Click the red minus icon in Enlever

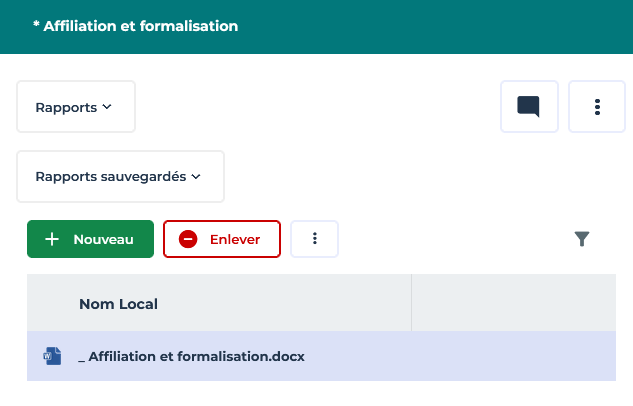coord(188,239)
